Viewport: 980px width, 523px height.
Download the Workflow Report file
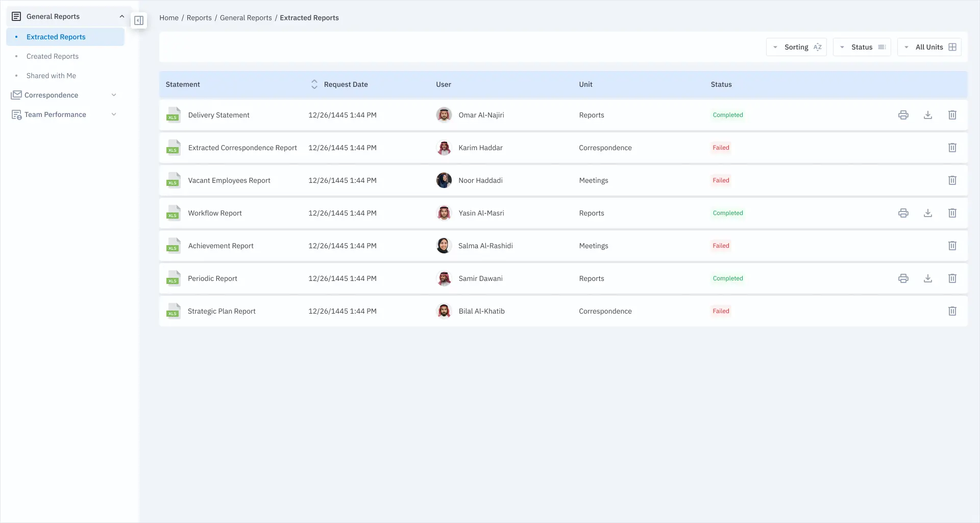tap(927, 213)
